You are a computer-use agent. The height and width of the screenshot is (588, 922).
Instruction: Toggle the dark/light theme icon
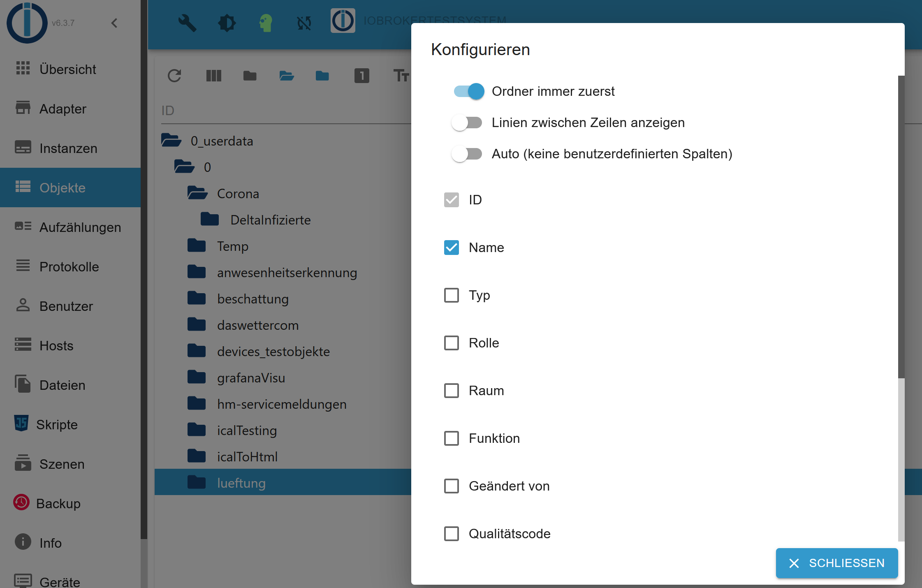[227, 23]
